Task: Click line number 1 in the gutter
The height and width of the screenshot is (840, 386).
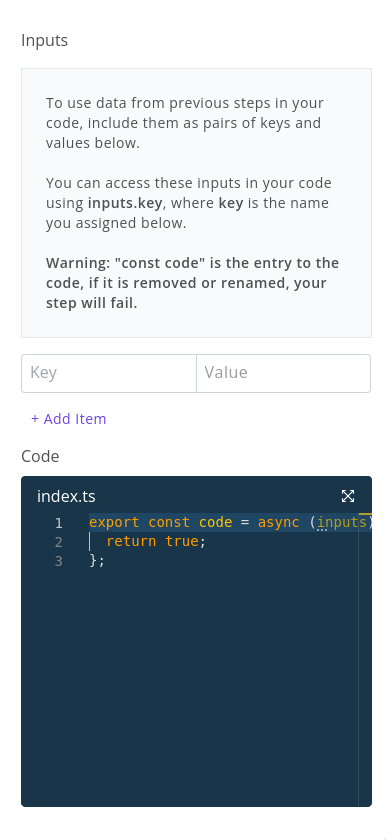Action: point(58,523)
